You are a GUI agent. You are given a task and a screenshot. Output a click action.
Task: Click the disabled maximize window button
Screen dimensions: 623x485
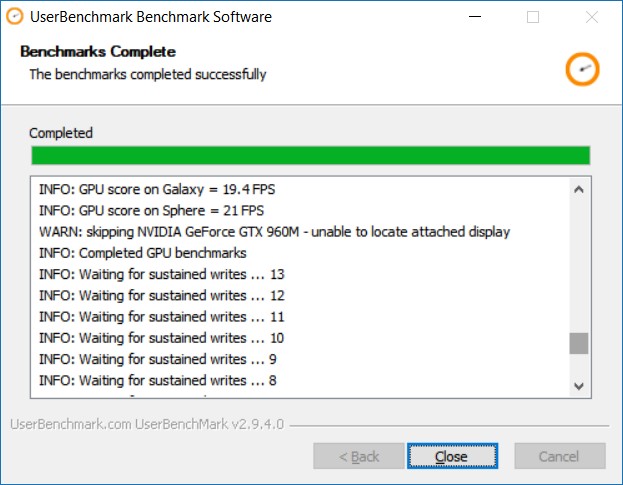533,17
